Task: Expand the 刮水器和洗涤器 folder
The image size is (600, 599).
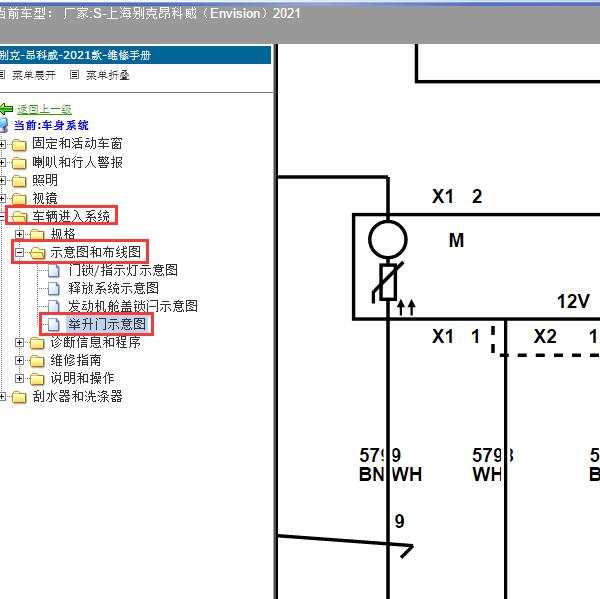Action: [2, 397]
